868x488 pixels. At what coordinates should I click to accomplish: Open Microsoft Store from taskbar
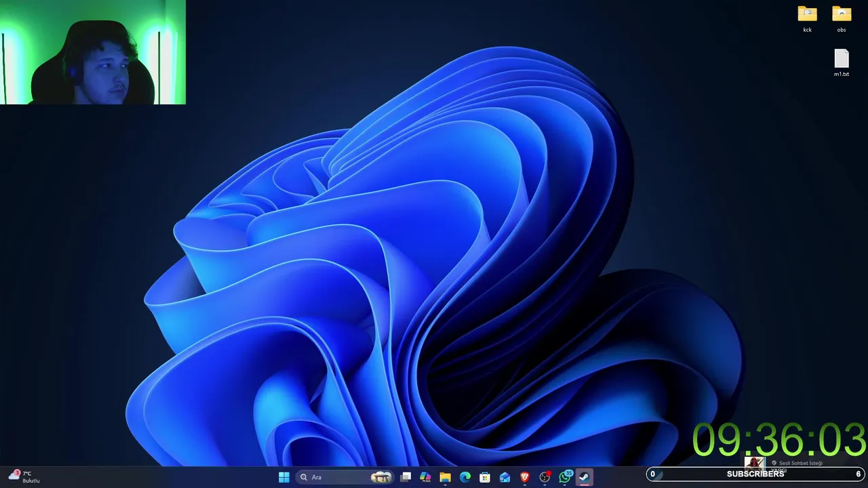(x=485, y=477)
